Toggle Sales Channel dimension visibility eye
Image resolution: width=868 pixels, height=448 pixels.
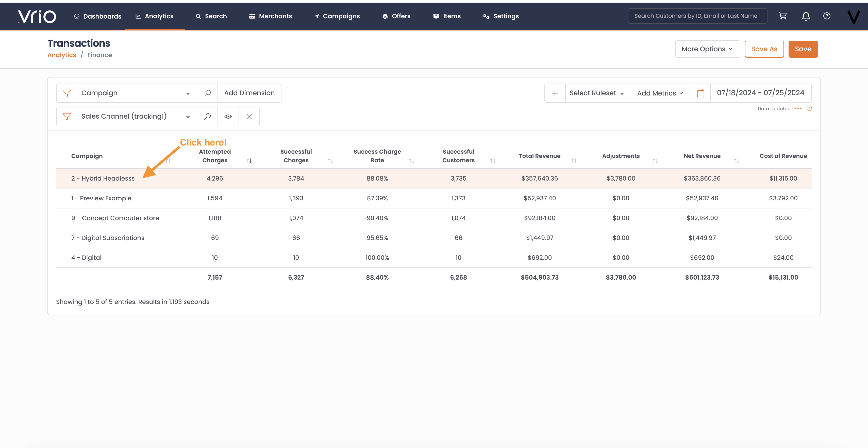coord(228,116)
